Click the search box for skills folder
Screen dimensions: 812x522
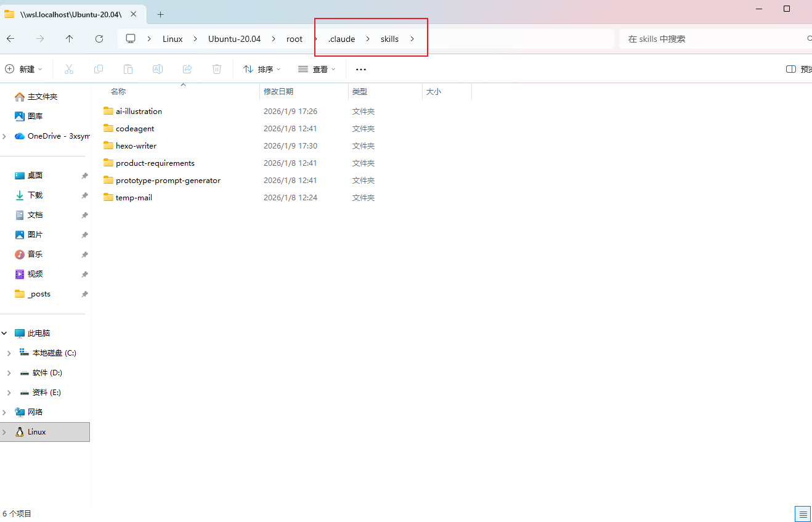coord(708,39)
